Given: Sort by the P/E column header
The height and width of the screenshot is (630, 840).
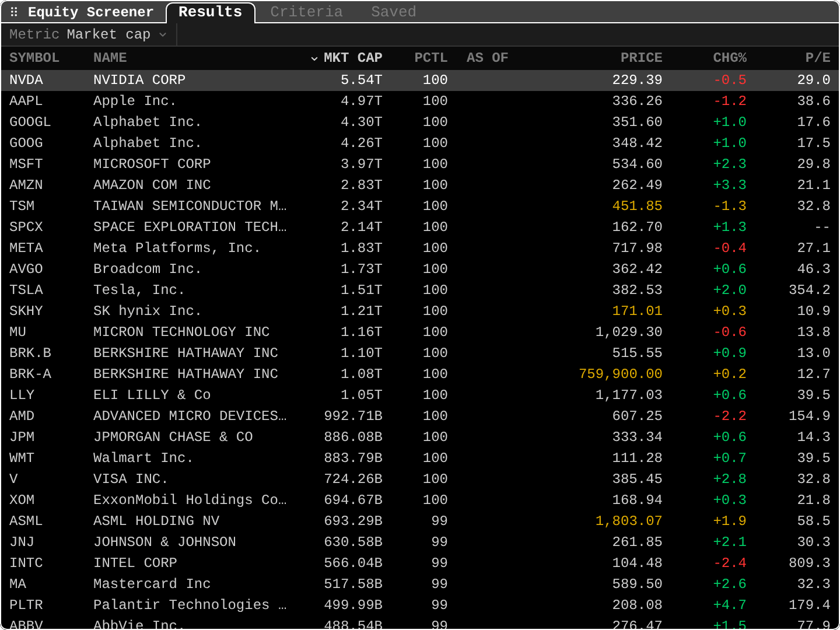Looking at the screenshot, I should click(x=818, y=58).
